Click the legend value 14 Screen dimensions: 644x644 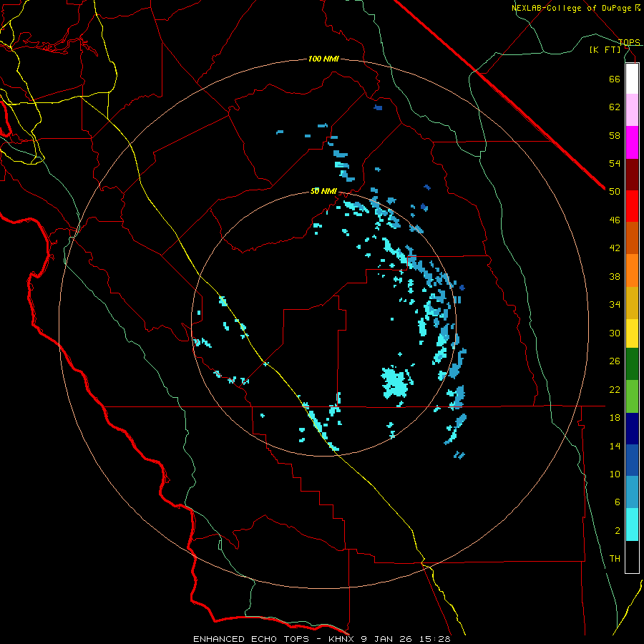[615, 446]
